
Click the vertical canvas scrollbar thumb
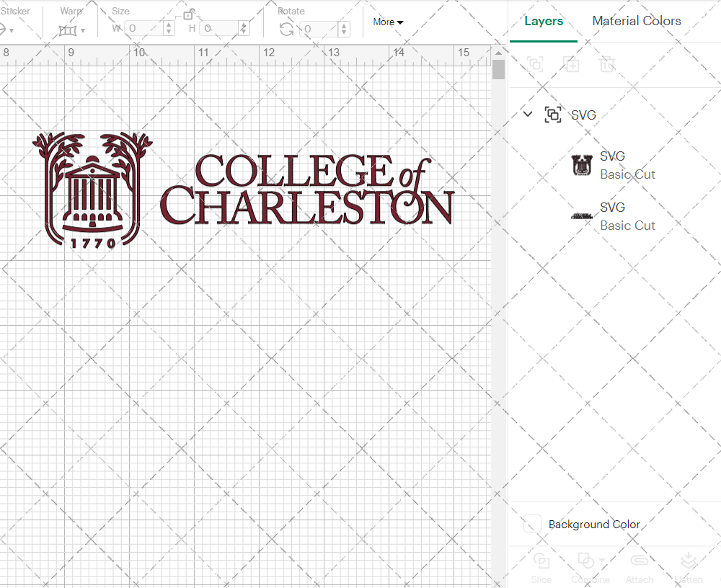pyautogui.click(x=498, y=70)
